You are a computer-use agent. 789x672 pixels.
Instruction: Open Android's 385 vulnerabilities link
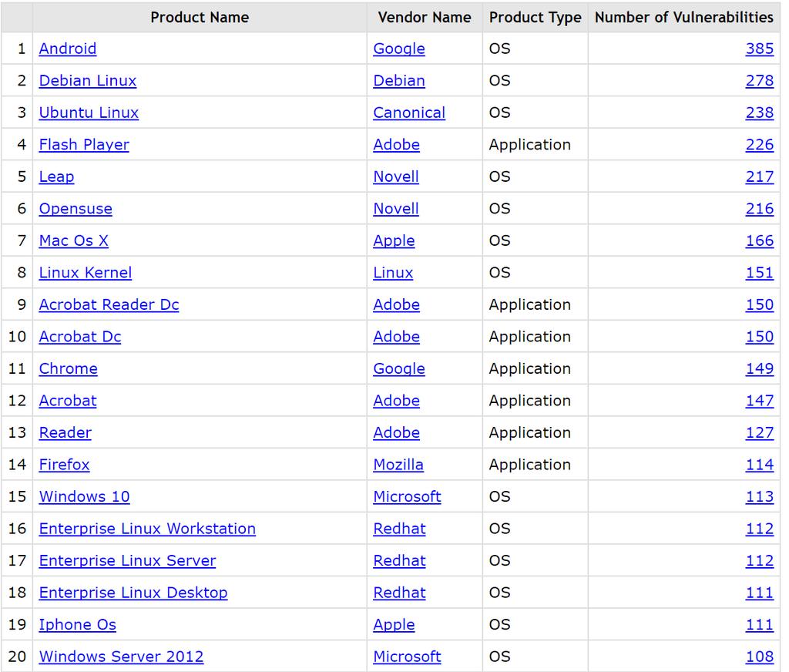pos(759,49)
